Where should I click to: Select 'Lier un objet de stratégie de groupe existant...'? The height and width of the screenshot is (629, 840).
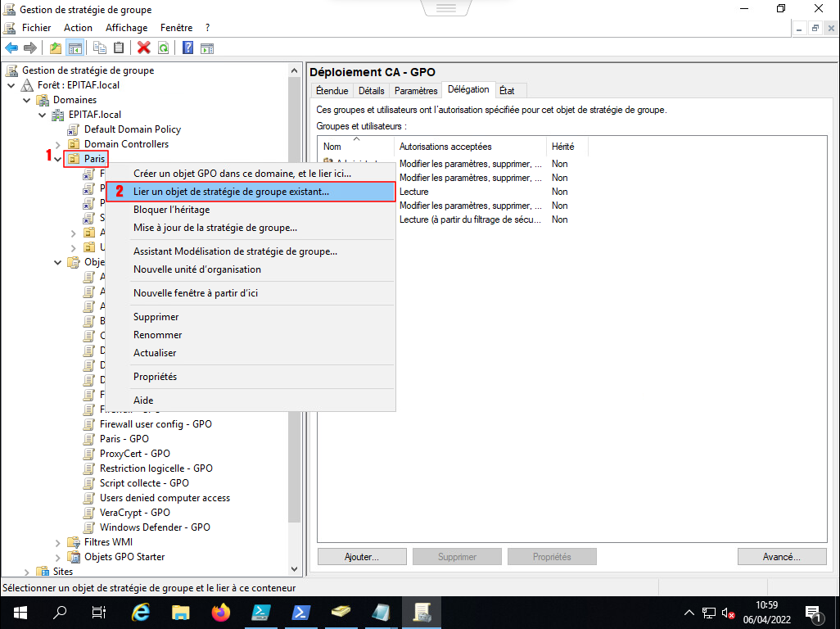(x=231, y=192)
